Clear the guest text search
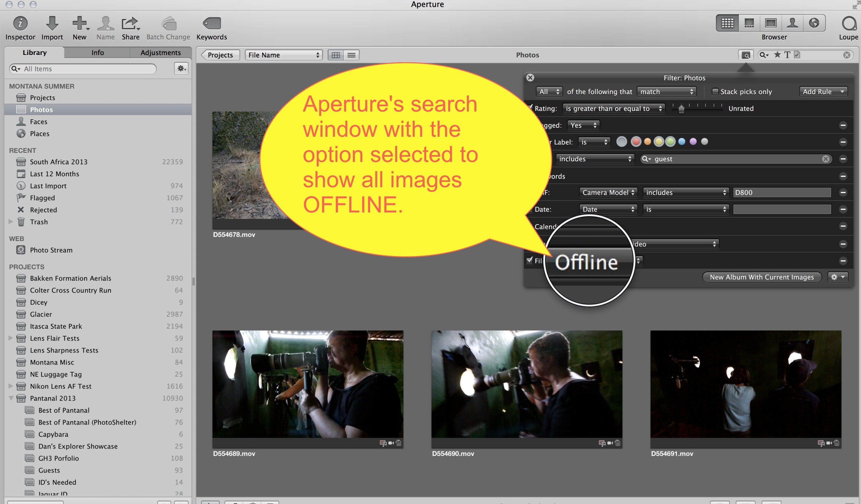Image resolution: width=861 pixels, height=504 pixels. (x=825, y=159)
